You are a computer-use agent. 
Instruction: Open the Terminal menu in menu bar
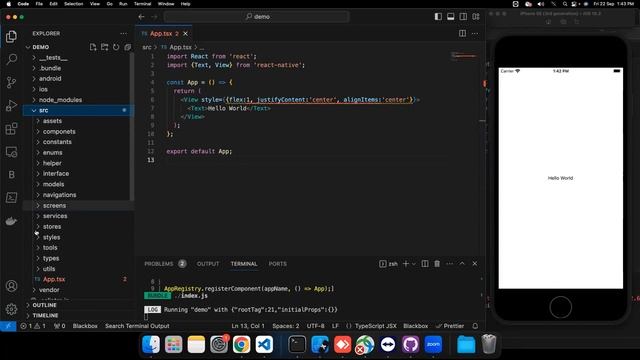pyautogui.click(x=142, y=4)
